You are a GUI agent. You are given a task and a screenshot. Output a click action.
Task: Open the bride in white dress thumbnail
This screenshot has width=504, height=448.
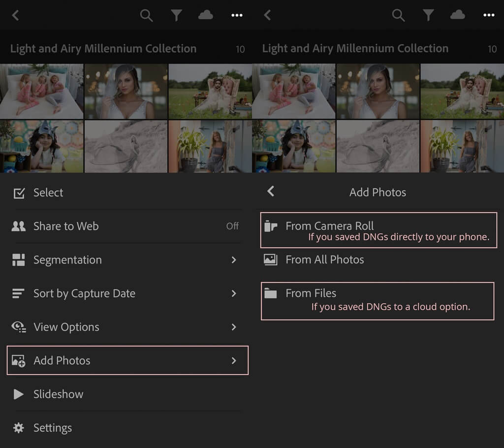[x=126, y=91]
